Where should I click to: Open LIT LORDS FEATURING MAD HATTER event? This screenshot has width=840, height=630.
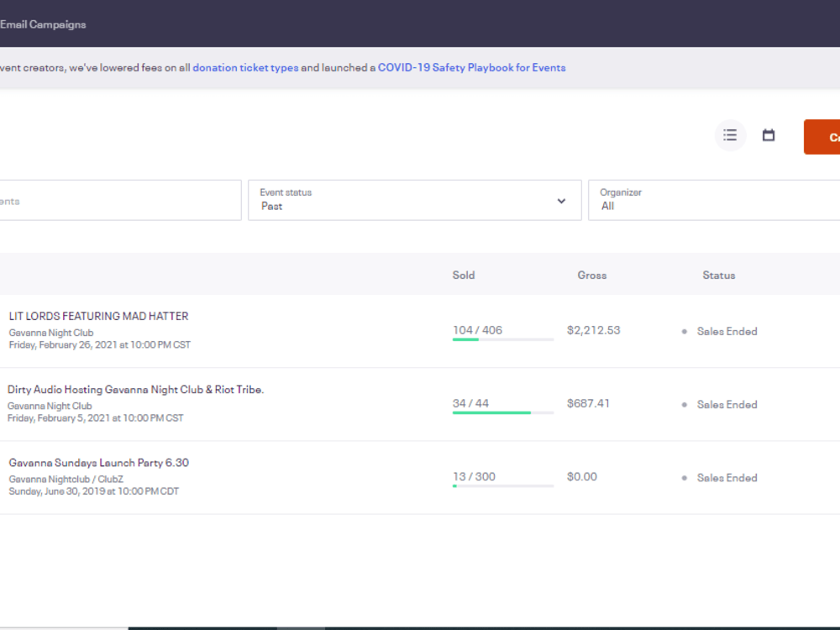click(98, 316)
